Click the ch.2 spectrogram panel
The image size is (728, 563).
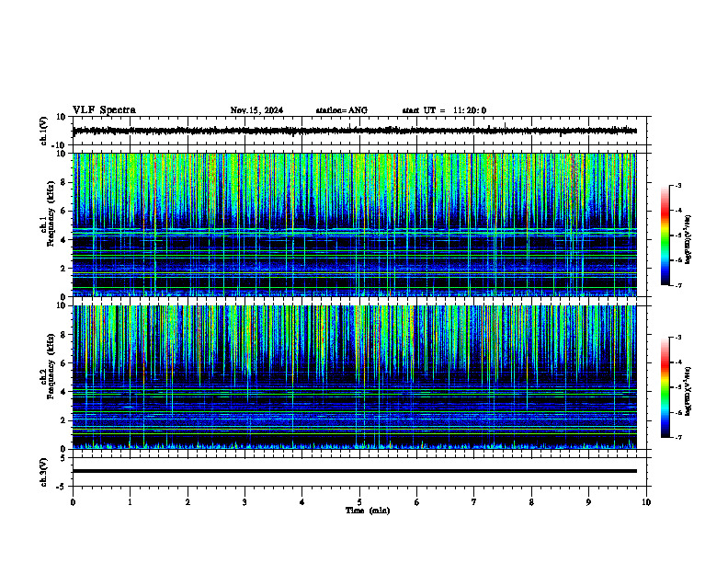[354, 377]
